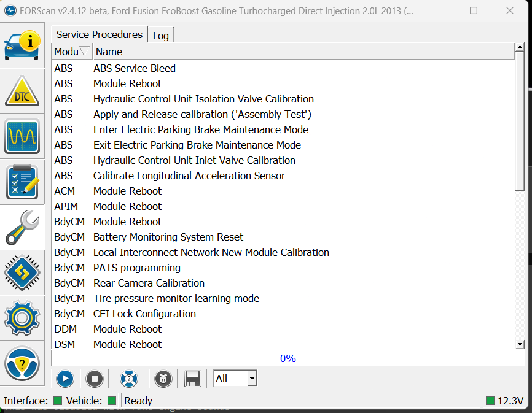Click the lifebuoy help icon in toolbar
Viewport: 532px width, 413px height.
pyautogui.click(x=129, y=379)
